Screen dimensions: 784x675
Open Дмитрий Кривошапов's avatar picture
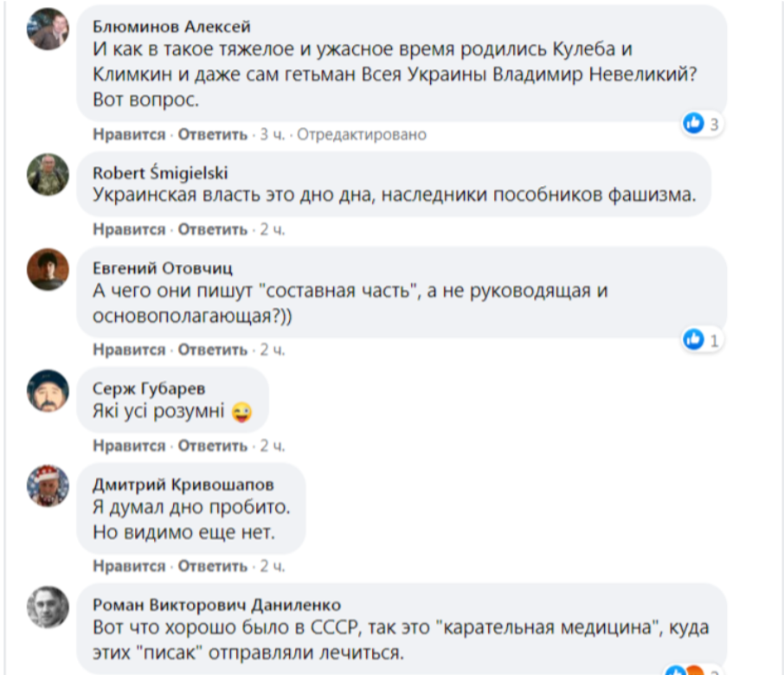tap(48, 485)
